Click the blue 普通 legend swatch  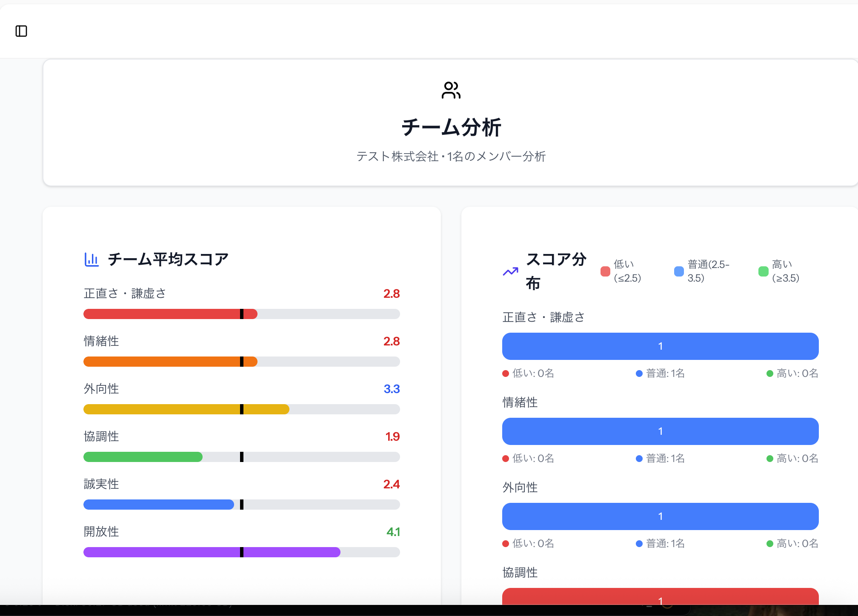click(x=679, y=271)
